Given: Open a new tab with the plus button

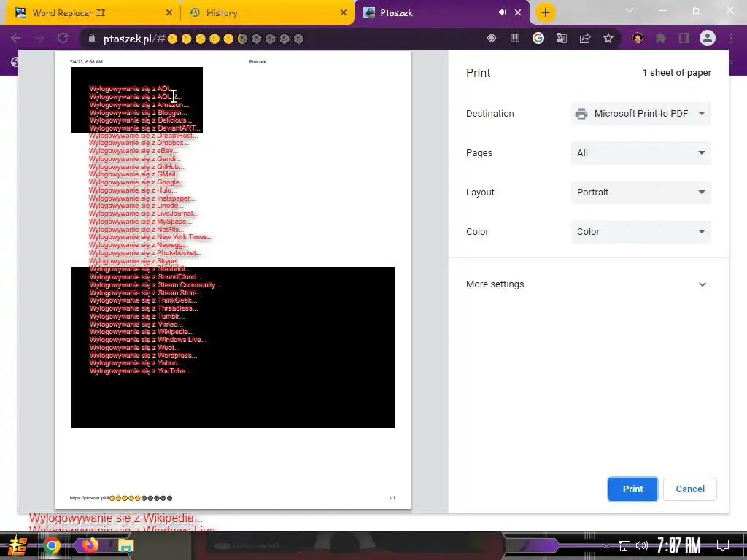Looking at the screenshot, I should pyautogui.click(x=546, y=12).
